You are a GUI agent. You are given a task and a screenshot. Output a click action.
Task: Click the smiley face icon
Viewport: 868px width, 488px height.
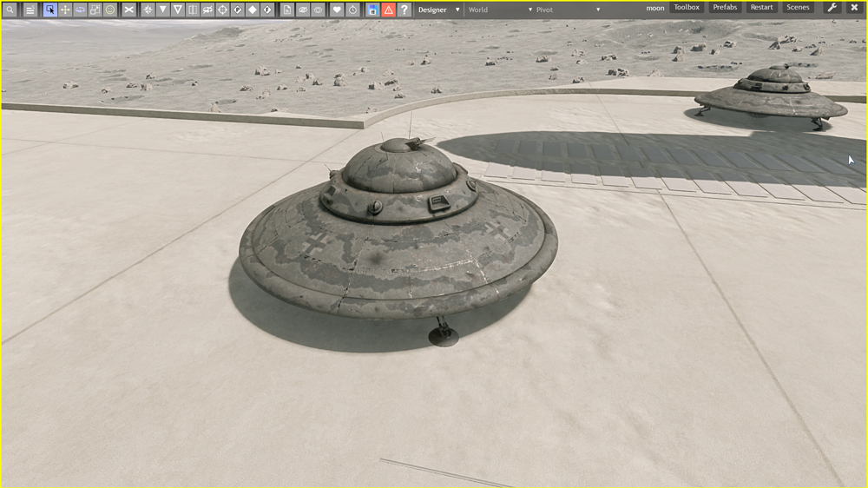pos(110,10)
